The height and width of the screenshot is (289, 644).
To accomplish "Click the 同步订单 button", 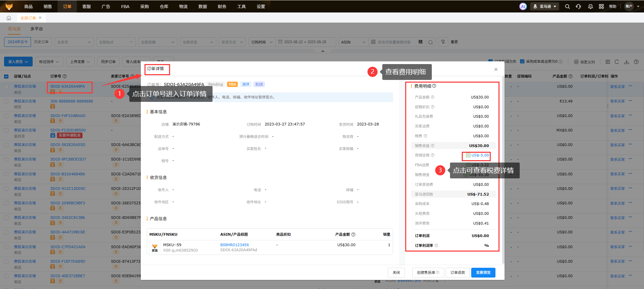I will click(108, 62).
